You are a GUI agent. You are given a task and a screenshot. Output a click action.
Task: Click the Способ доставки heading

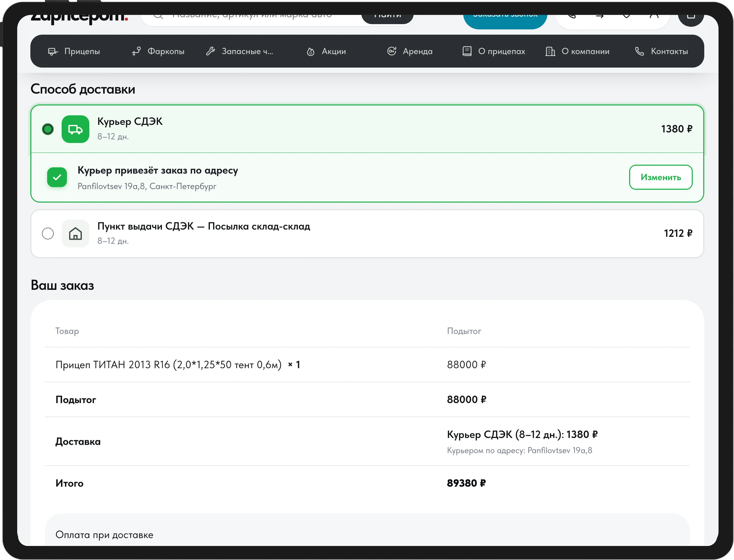83,89
